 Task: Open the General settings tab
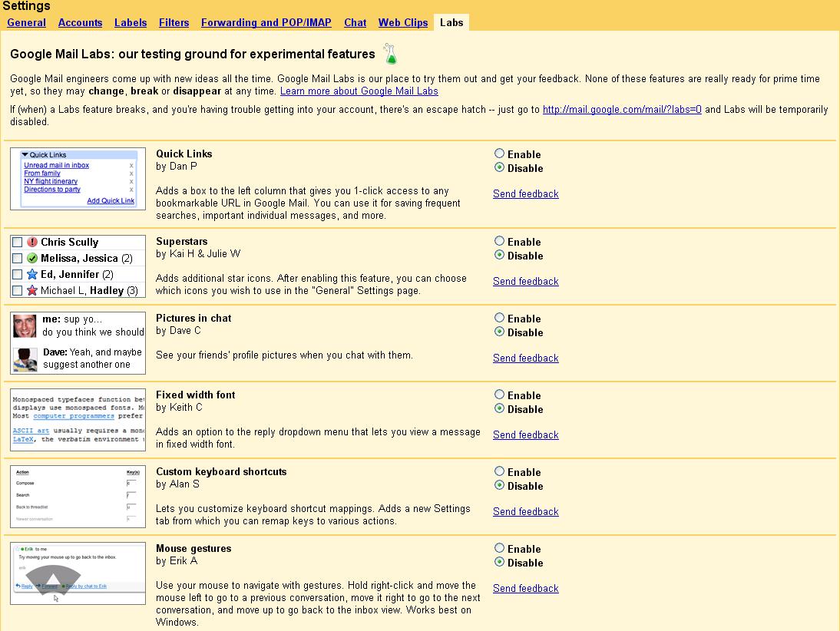click(x=27, y=22)
